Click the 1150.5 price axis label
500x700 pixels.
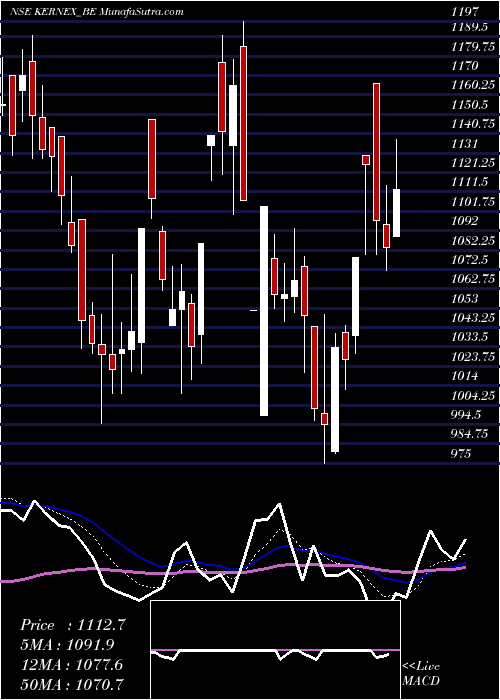coord(470,105)
